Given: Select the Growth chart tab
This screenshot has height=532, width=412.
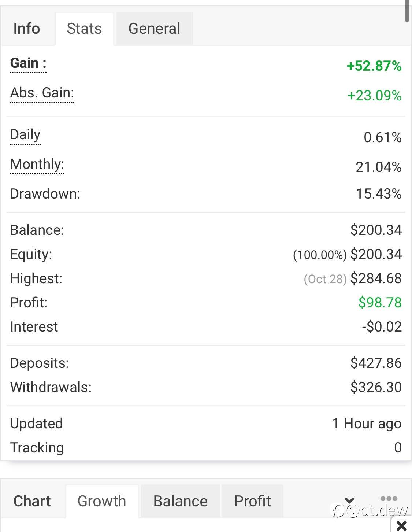Looking at the screenshot, I should tap(102, 501).
